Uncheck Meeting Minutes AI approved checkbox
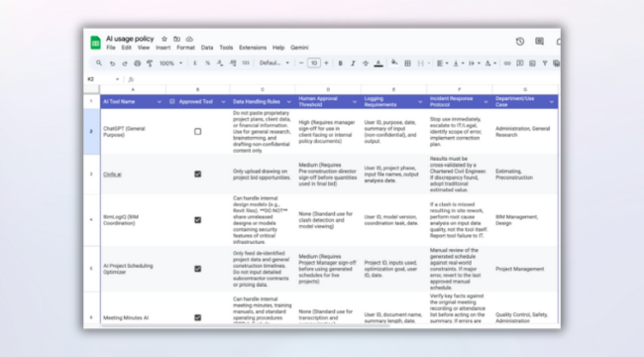The height and width of the screenshot is (357, 644). [x=197, y=317]
